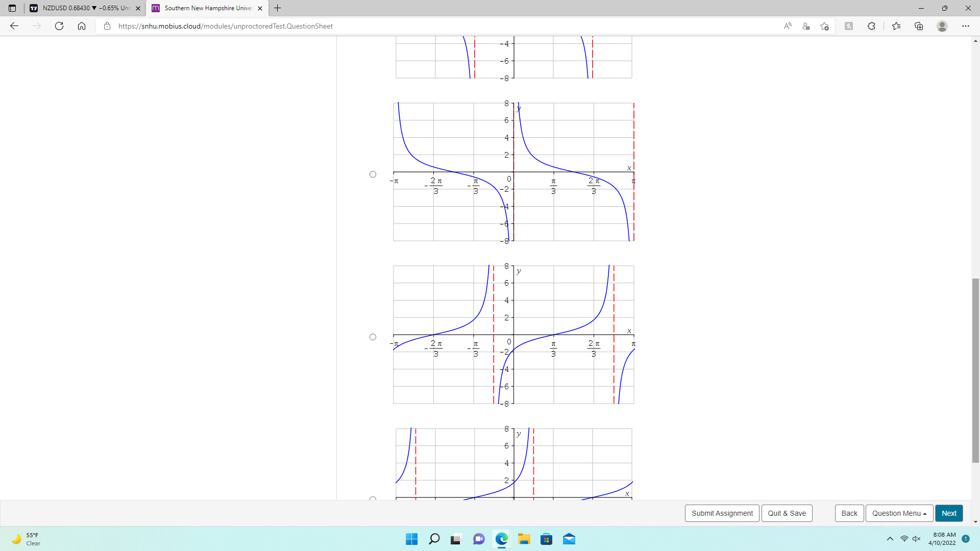Image resolution: width=980 pixels, height=551 pixels.
Task: Select the radio button for second graph
Action: [373, 174]
